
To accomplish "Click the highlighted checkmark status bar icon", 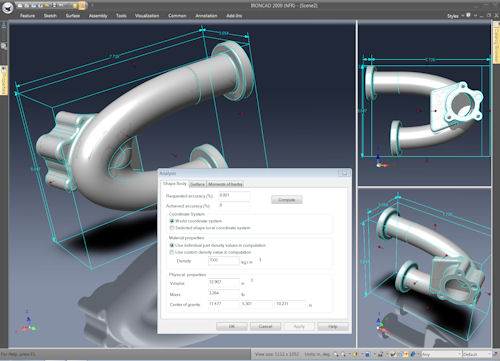I will (x=393, y=354).
